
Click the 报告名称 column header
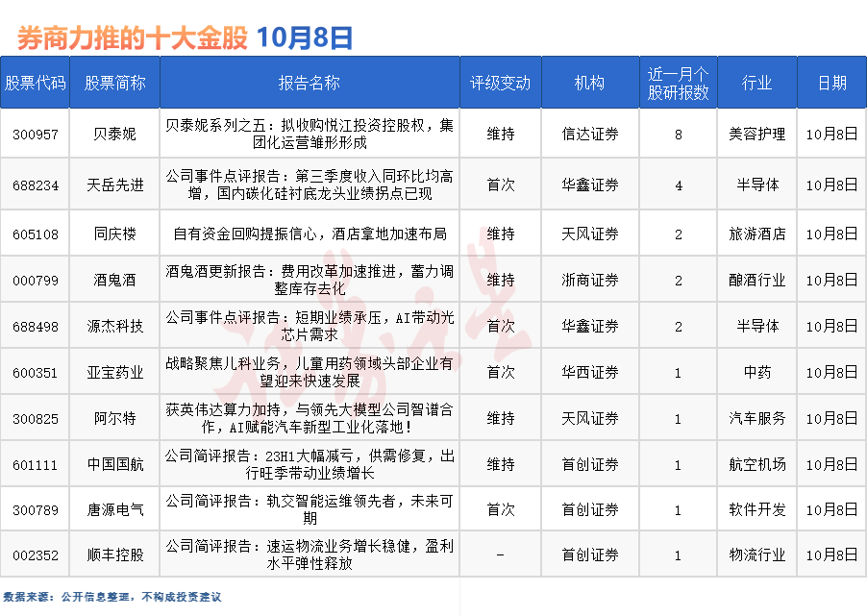(310, 83)
